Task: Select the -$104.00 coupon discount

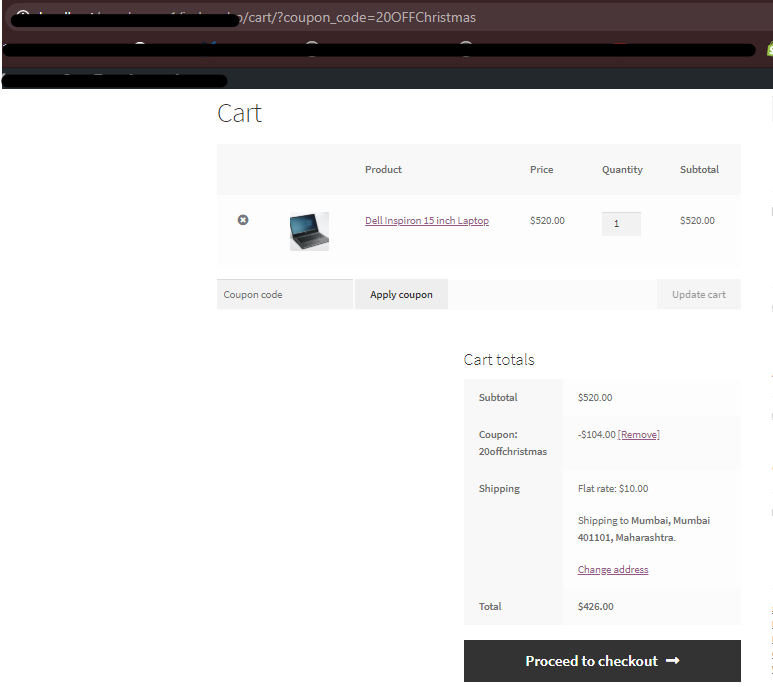Action: (x=597, y=434)
